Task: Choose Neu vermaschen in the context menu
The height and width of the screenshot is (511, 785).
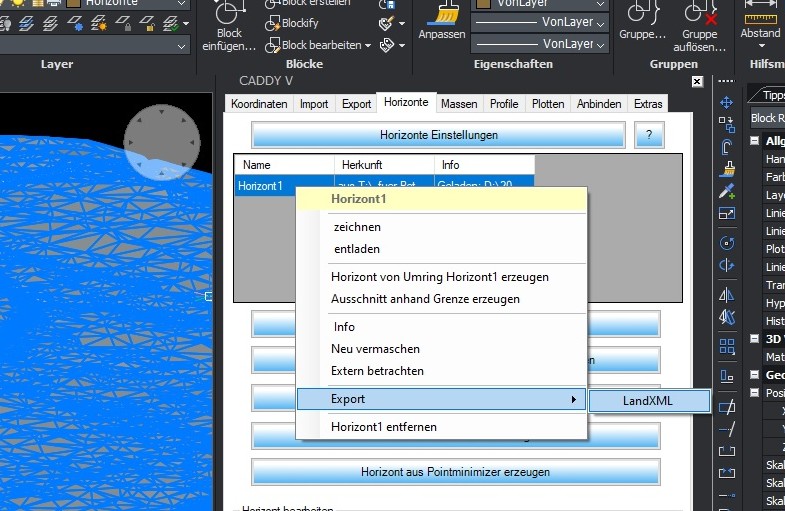Action: click(375, 349)
